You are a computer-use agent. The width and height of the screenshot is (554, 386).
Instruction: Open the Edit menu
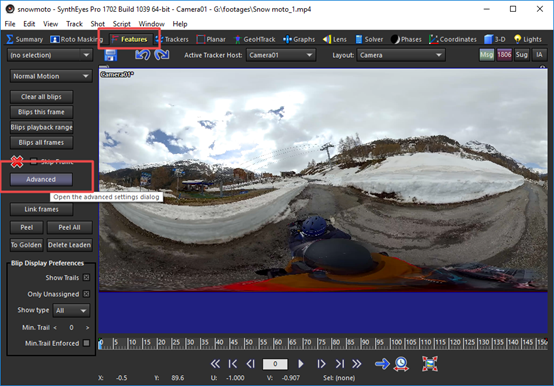pos(29,24)
